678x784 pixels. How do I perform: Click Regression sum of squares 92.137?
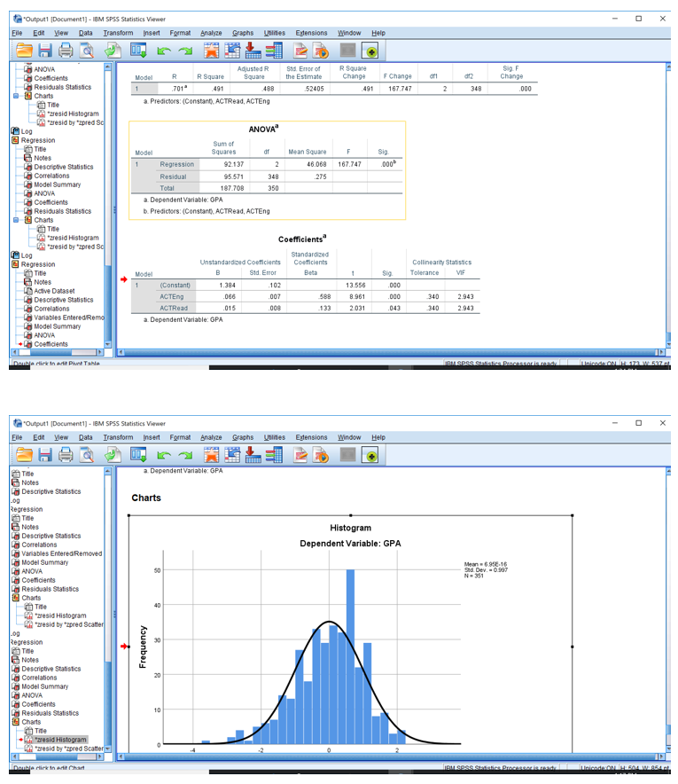point(234,164)
